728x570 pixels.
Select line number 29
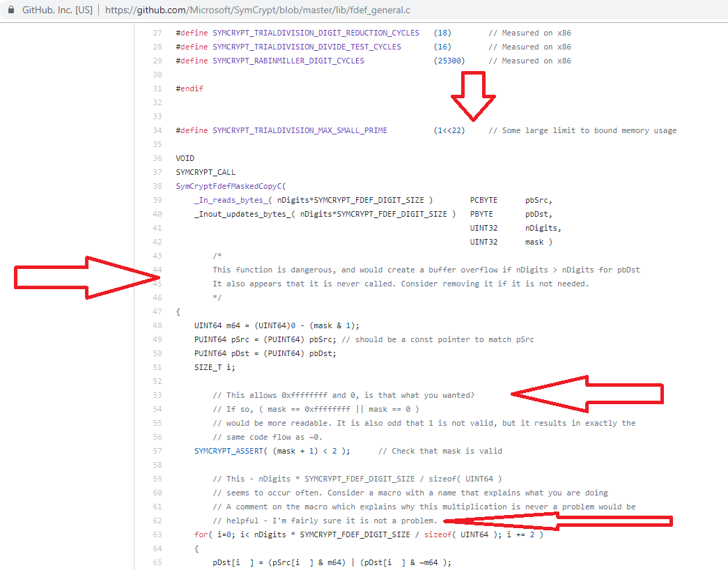(156, 61)
